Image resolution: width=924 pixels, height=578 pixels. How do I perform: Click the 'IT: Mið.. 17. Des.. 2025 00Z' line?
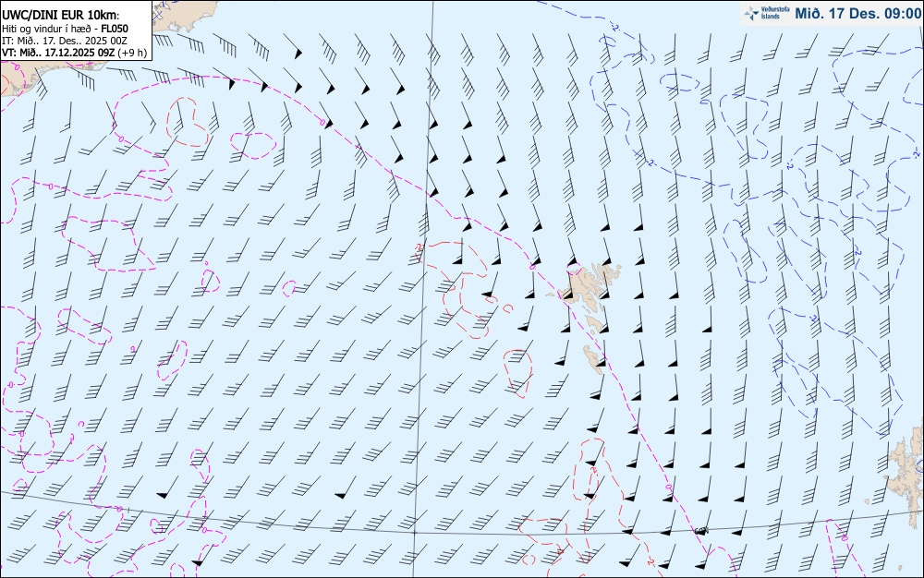tap(65, 41)
